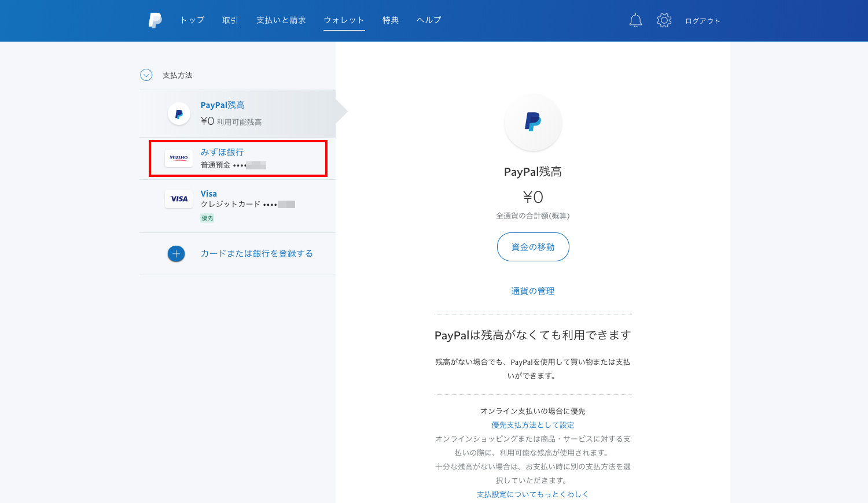Click the 全通貨の合計額(概算) caption
This screenshot has width=868, height=503.
(533, 216)
